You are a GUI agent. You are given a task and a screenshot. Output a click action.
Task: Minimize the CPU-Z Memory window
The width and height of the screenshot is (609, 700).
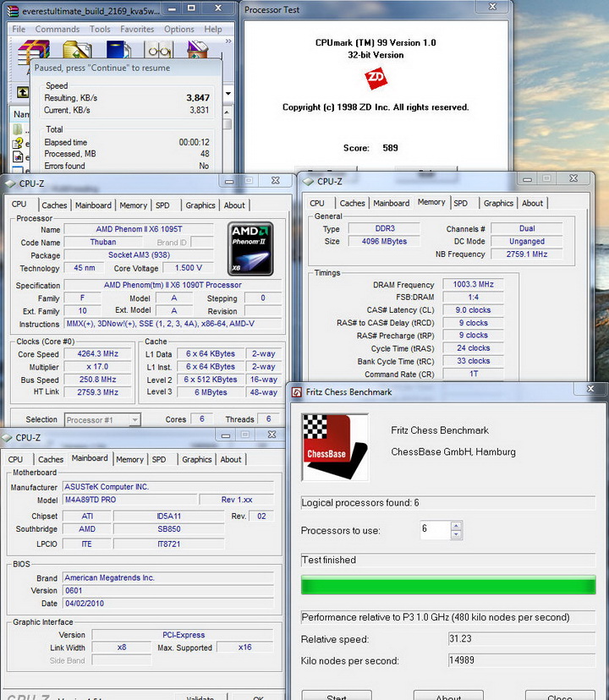click(x=527, y=179)
